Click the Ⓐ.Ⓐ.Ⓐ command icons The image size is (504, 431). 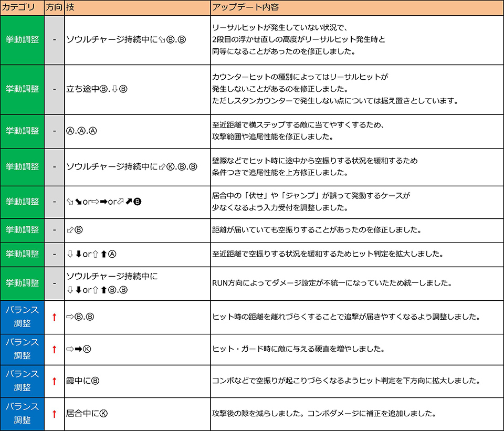[81, 131]
